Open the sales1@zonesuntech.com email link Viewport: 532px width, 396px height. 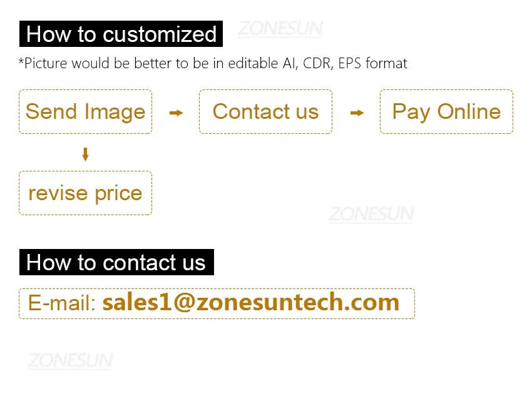tap(250, 303)
